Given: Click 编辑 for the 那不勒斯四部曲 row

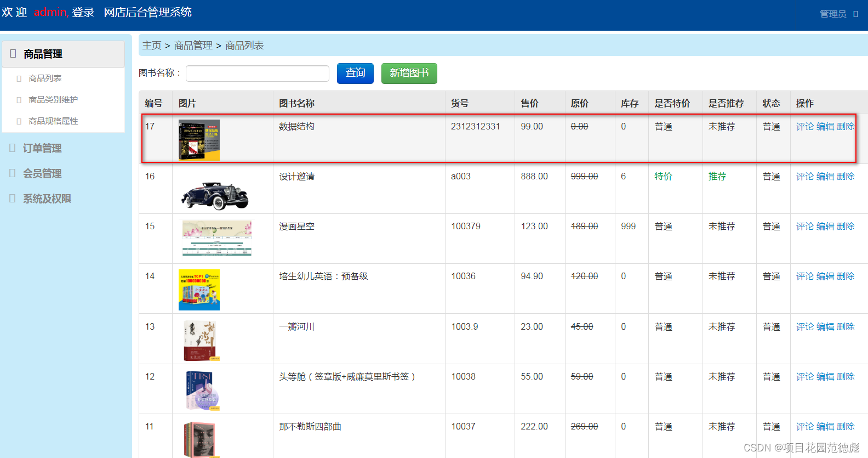Looking at the screenshot, I should tap(825, 427).
